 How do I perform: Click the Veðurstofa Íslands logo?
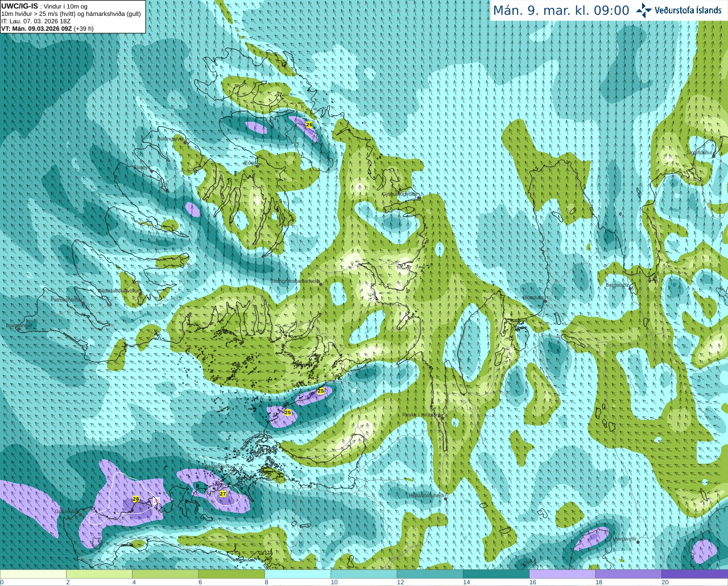(x=678, y=10)
